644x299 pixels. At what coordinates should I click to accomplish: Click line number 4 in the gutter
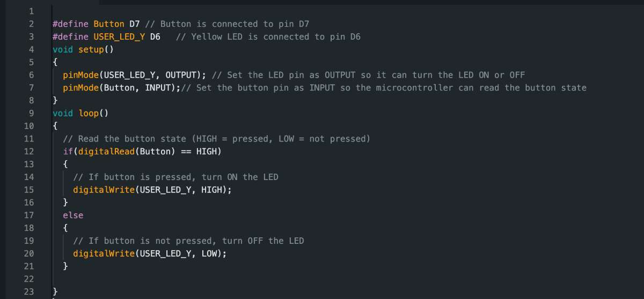[31, 49]
